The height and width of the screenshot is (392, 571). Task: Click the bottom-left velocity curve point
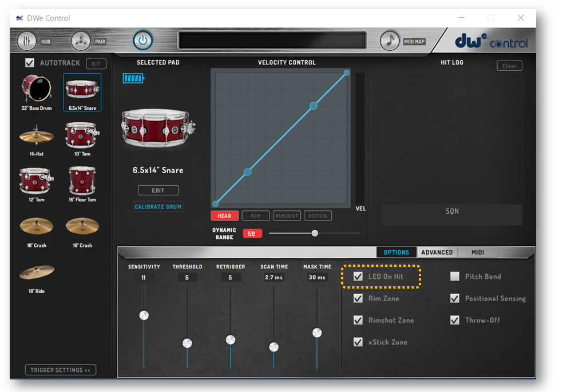[215, 203]
